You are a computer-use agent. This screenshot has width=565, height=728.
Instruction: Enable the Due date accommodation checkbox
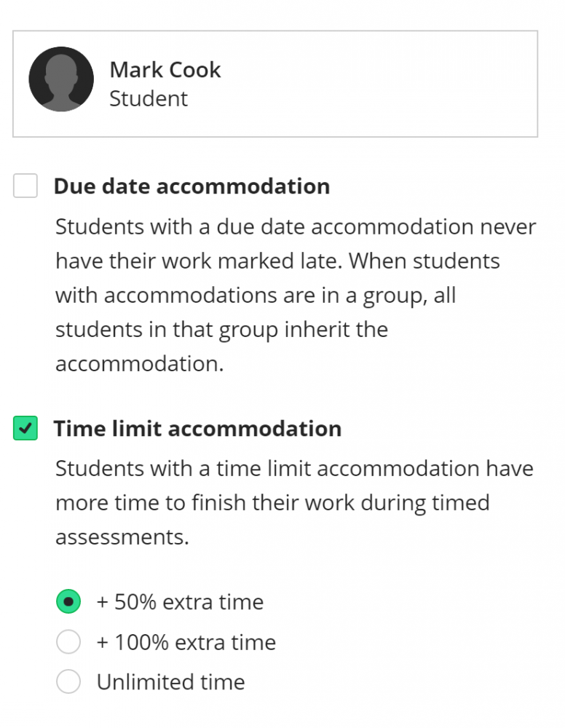(25, 186)
